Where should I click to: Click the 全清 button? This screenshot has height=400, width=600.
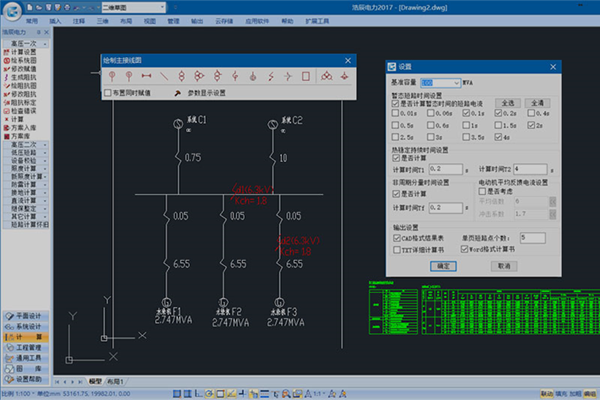tap(537, 103)
